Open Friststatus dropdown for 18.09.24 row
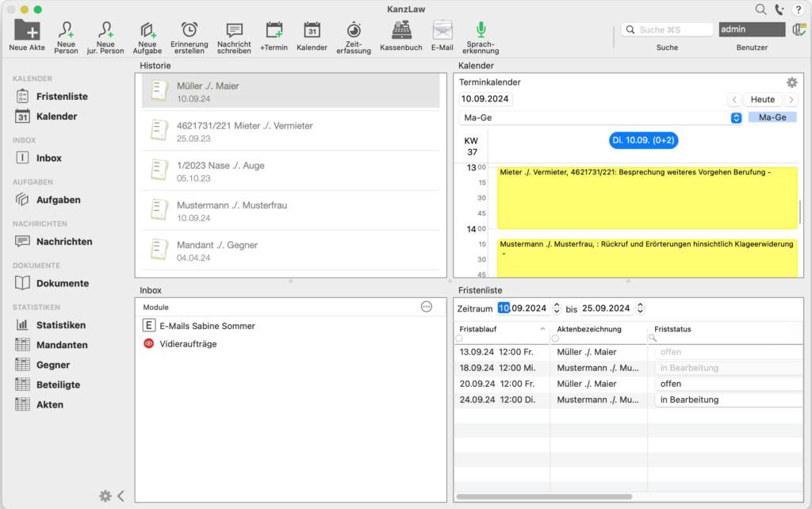This screenshot has height=509, width=812. 729,368
